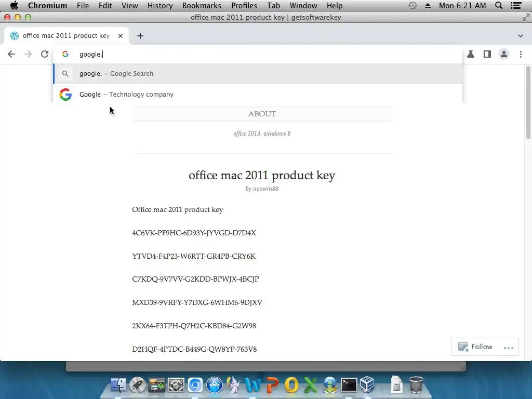Viewport: 532px width, 399px height.
Task: Open the Apple menu
Action: coord(14,5)
